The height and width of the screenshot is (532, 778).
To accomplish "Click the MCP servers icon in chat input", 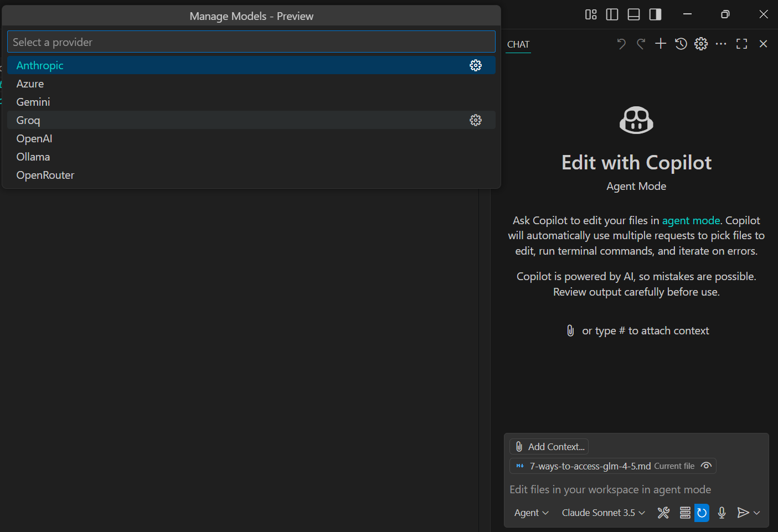I will [685, 513].
